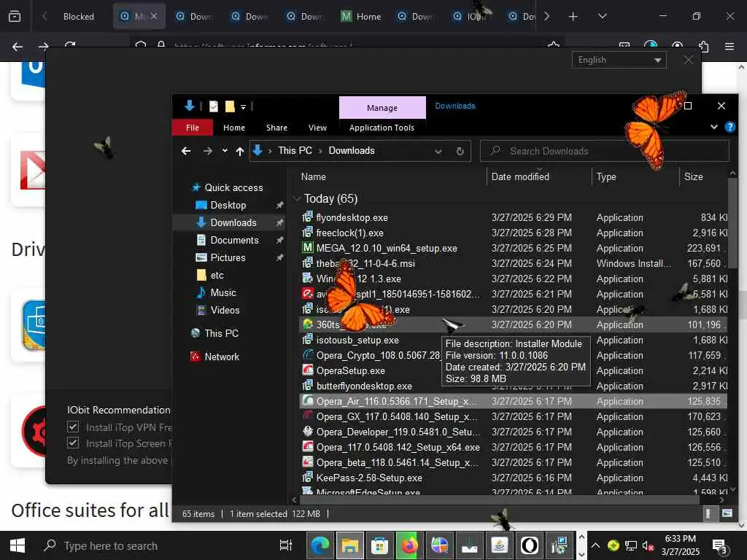Open Microsoft Edge from taskbar
The height and width of the screenshot is (560, 747).
pos(320,545)
